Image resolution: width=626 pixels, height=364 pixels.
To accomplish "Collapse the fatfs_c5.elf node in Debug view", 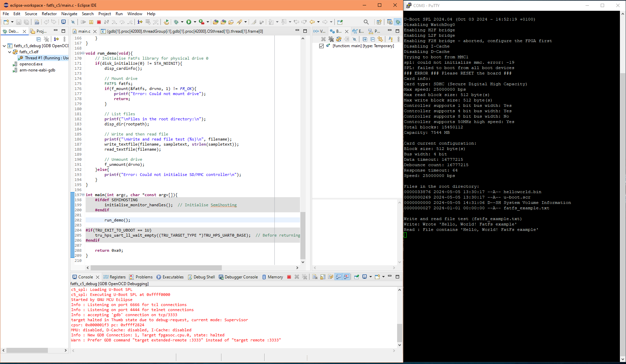I will 9,52.
